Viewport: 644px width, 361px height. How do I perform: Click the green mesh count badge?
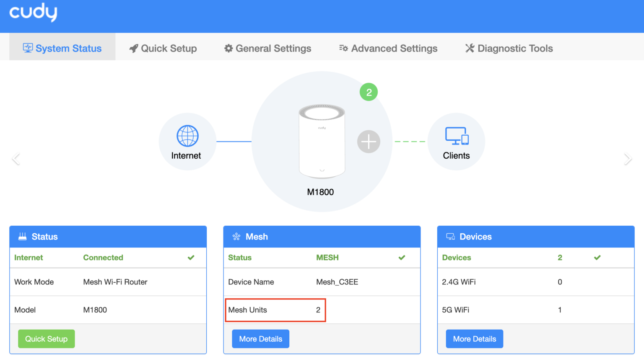(x=369, y=92)
